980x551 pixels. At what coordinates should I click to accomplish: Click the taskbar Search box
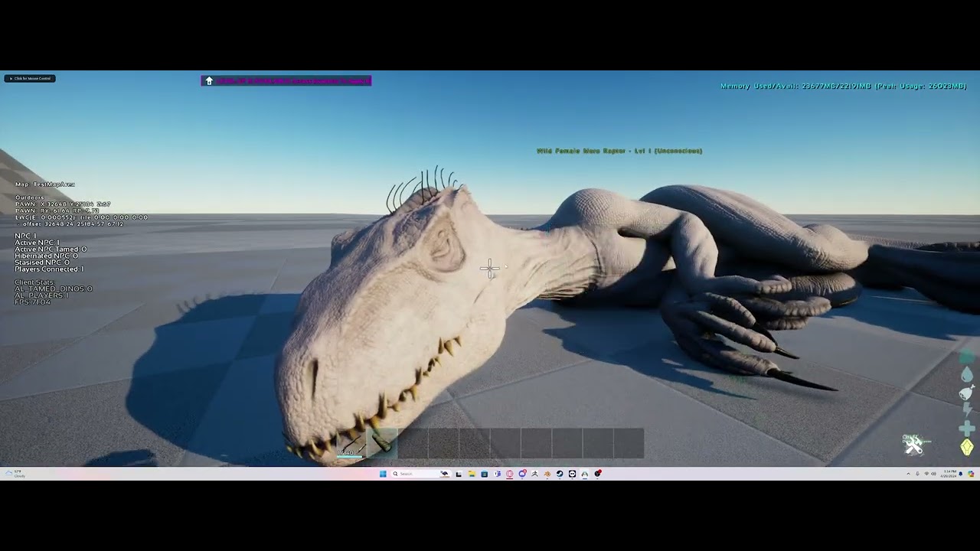[x=422, y=474]
